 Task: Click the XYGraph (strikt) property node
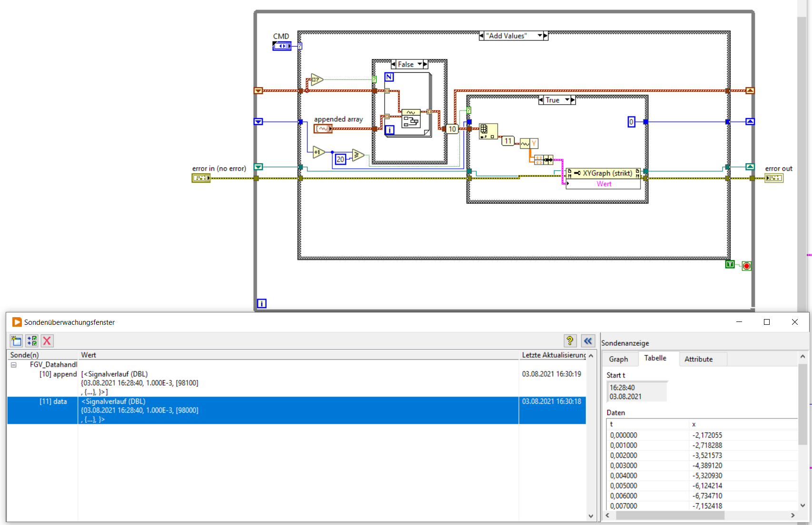603,173
